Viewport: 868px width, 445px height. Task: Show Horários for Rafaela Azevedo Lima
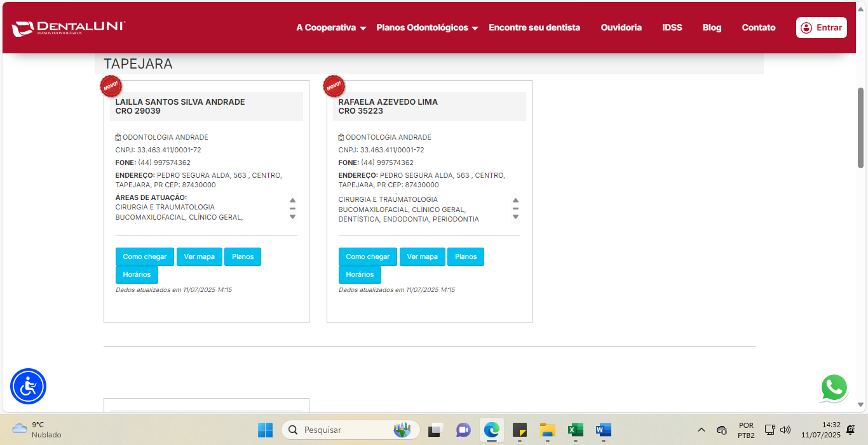[x=360, y=274]
